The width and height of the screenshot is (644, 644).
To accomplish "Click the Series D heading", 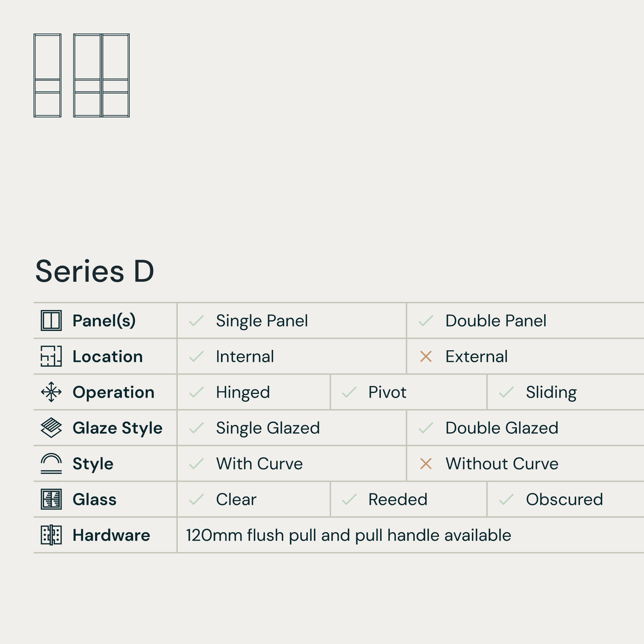I will [x=95, y=271].
